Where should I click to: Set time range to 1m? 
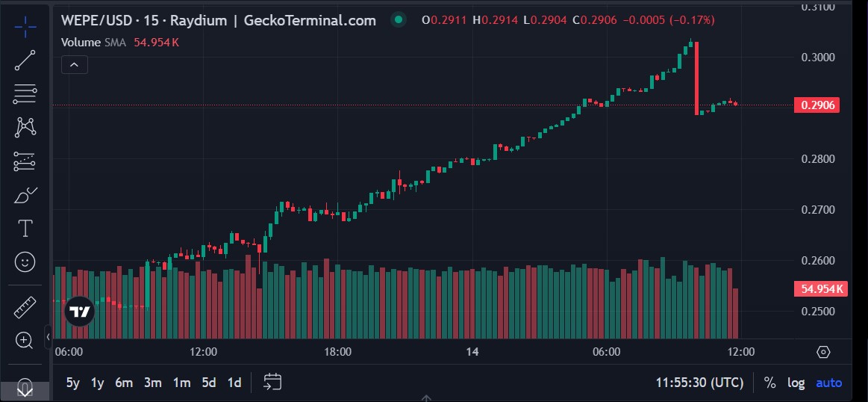pos(181,383)
